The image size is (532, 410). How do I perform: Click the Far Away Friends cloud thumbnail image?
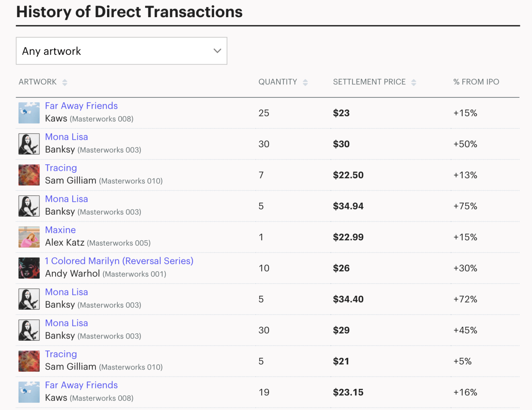click(29, 113)
